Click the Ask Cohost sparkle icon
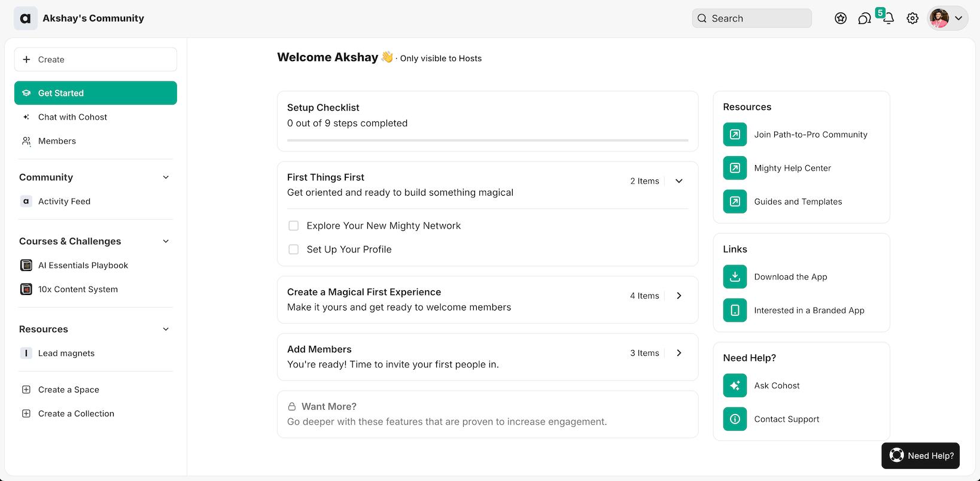 735,386
